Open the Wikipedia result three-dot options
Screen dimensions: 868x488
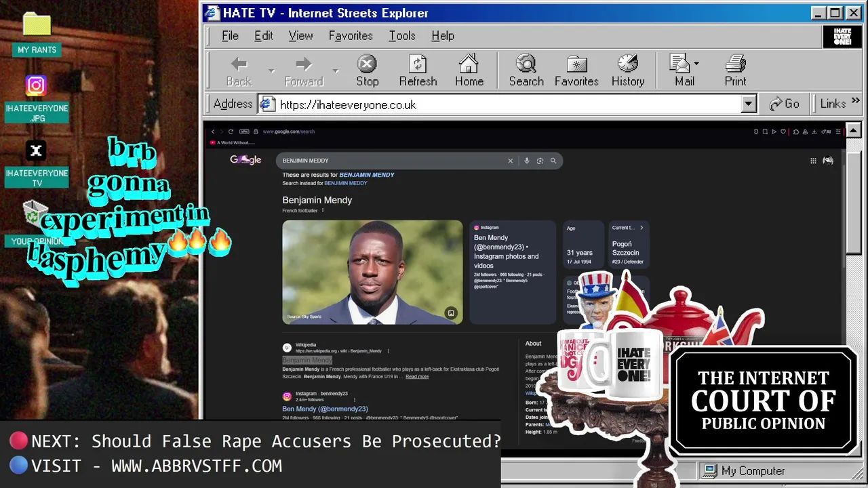coord(389,351)
